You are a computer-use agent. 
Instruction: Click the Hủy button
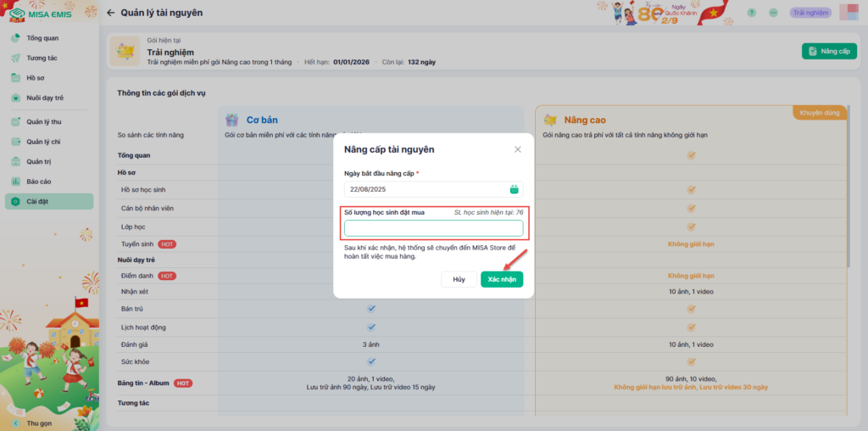click(459, 279)
